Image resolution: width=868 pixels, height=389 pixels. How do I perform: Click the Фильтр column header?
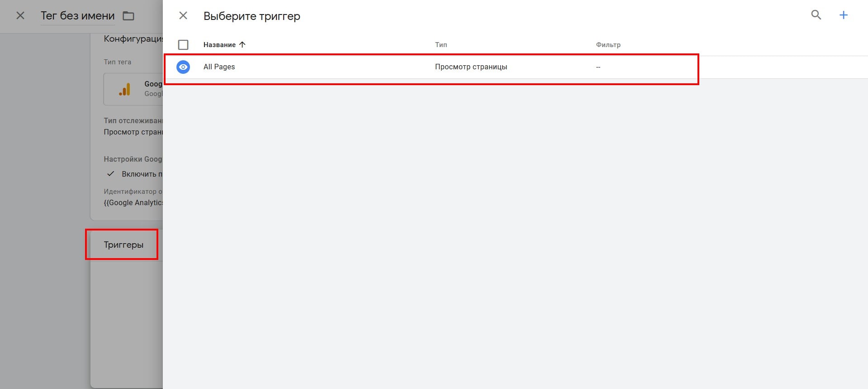tap(608, 45)
